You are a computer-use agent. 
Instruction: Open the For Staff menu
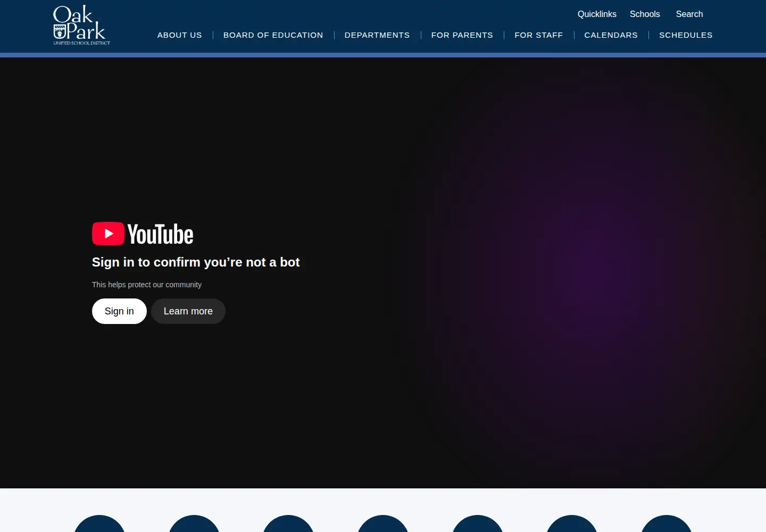tap(539, 35)
